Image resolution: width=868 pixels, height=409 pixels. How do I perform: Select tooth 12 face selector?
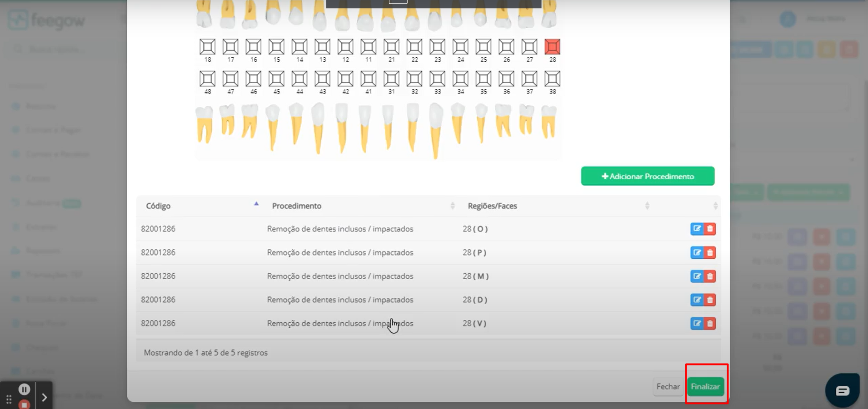345,47
